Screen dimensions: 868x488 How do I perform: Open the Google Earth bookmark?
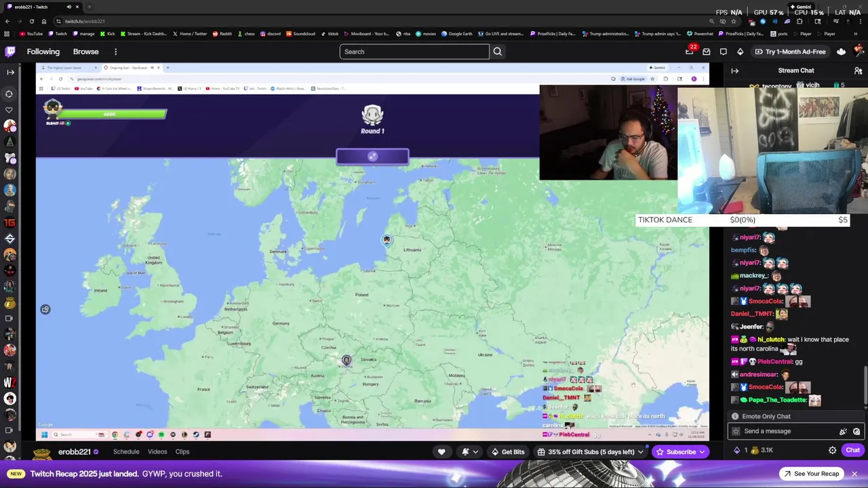(457, 34)
